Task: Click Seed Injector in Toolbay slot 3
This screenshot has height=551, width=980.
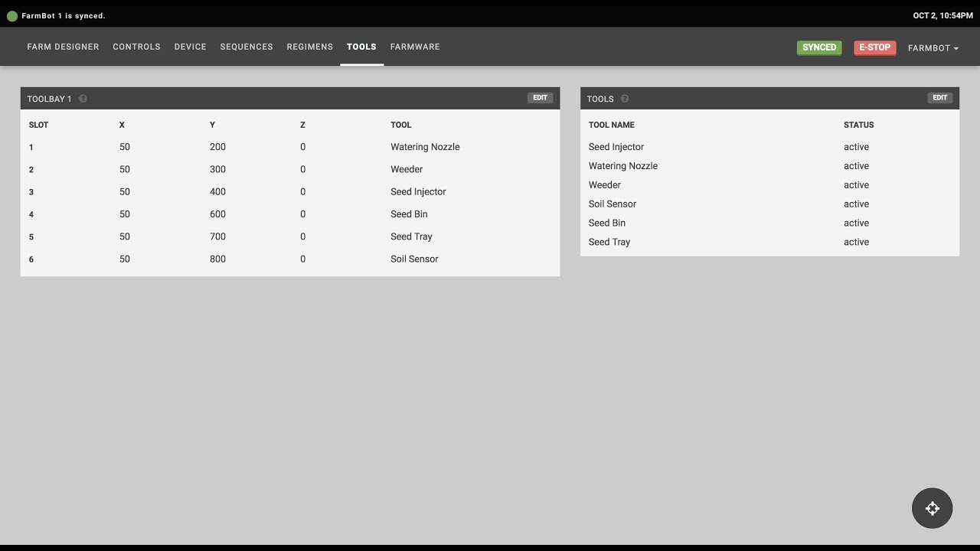Action: coord(418,191)
